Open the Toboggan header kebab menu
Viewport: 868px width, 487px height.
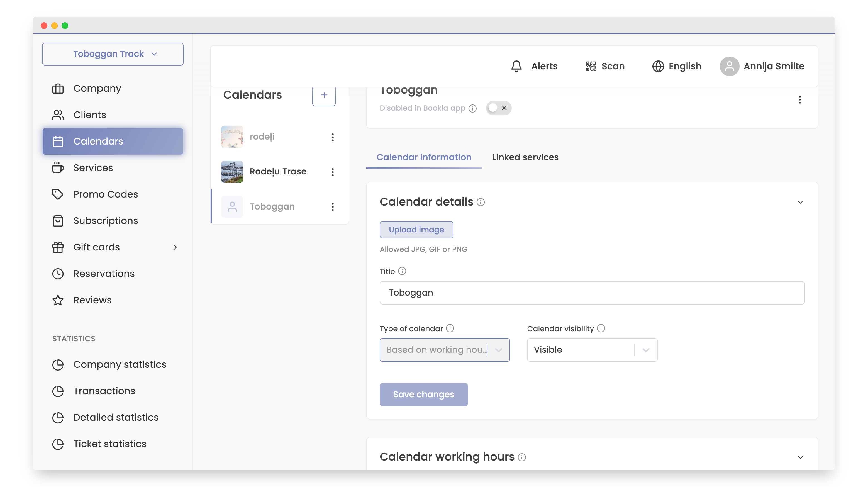[x=799, y=100]
